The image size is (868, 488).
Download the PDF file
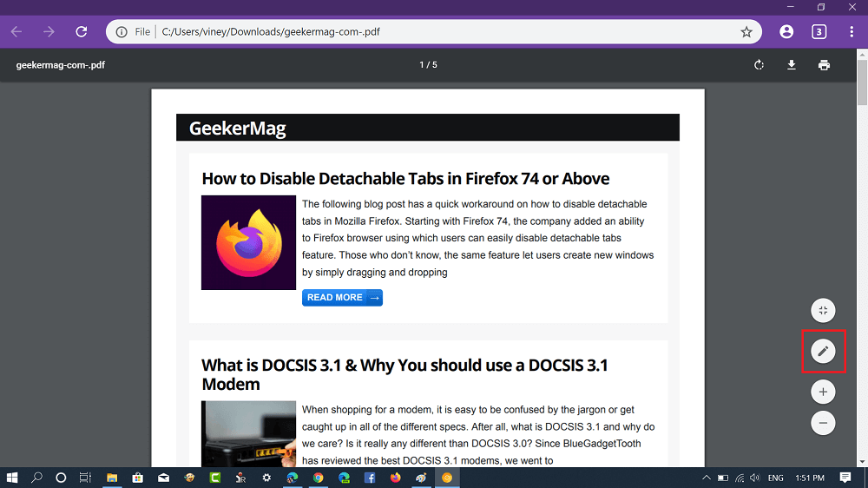click(x=792, y=65)
